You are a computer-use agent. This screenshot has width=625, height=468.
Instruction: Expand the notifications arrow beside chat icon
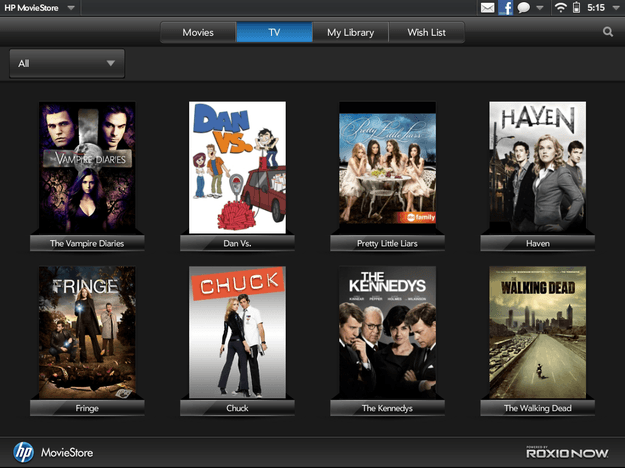(539, 8)
